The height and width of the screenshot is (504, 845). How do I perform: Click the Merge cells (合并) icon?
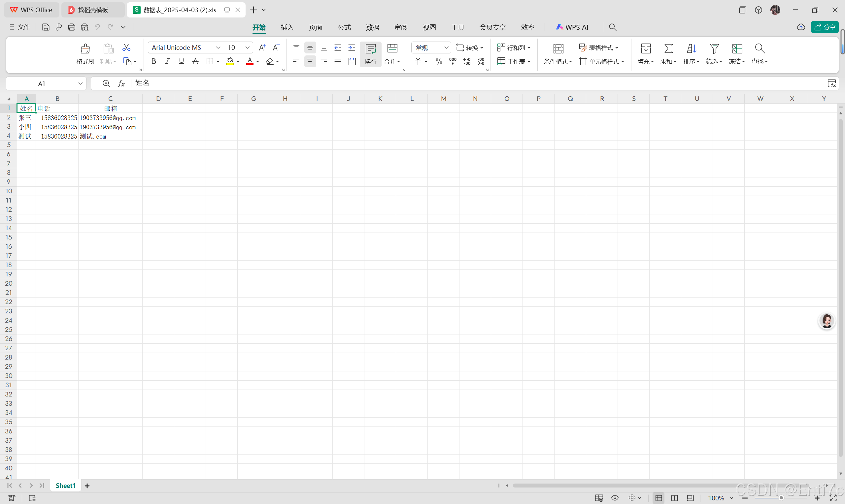click(x=392, y=48)
